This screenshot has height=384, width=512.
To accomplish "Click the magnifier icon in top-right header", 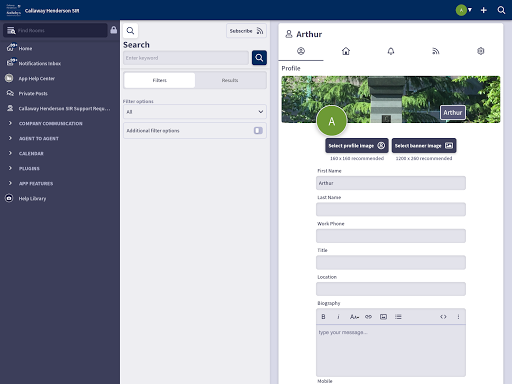I will tap(501, 10).
